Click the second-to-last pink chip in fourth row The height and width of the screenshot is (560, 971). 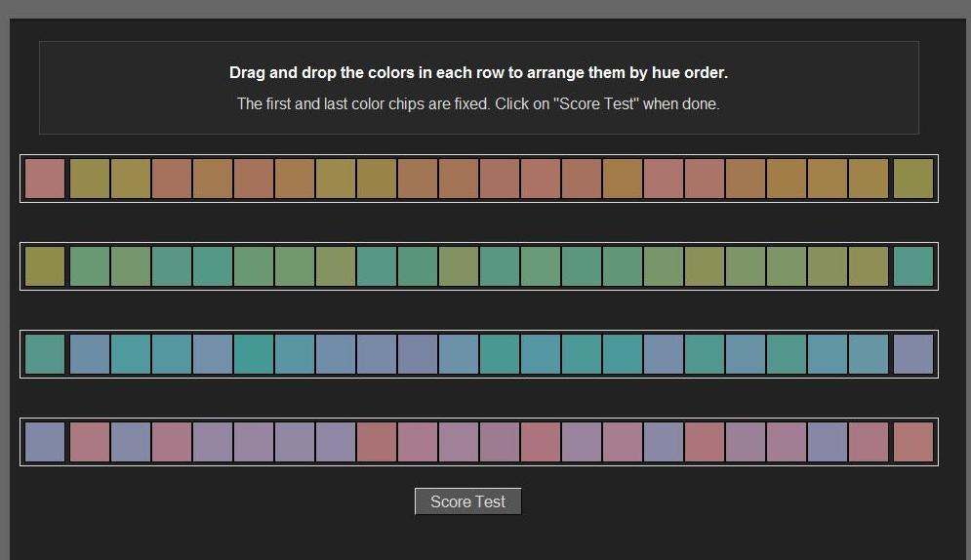pyautogui.click(x=869, y=442)
